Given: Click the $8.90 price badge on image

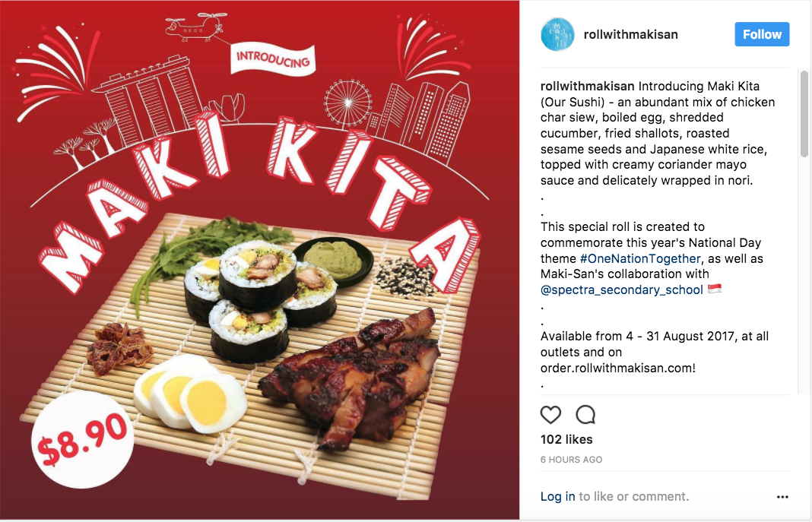Looking at the screenshot, I should [82, 440].
